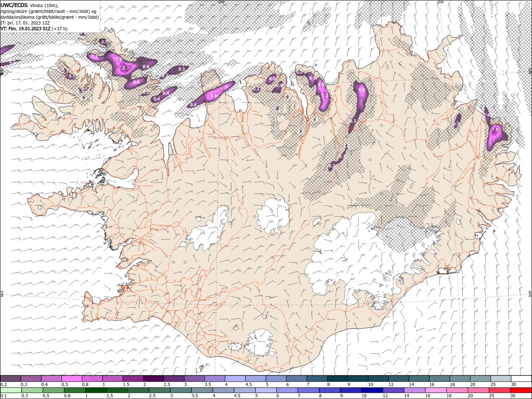Image resolution: width=532 pixels, height=399 pixels.
Task: Click top legend swatch between 25 and 30
Action: pos(501,378)
